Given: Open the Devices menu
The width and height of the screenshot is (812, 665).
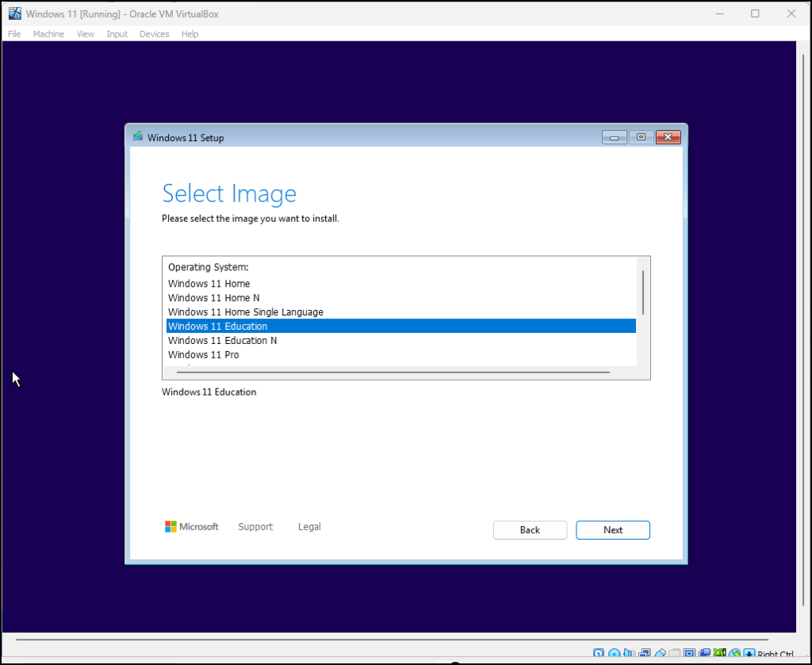Looking at the screenshot, I should pos(155,34).
